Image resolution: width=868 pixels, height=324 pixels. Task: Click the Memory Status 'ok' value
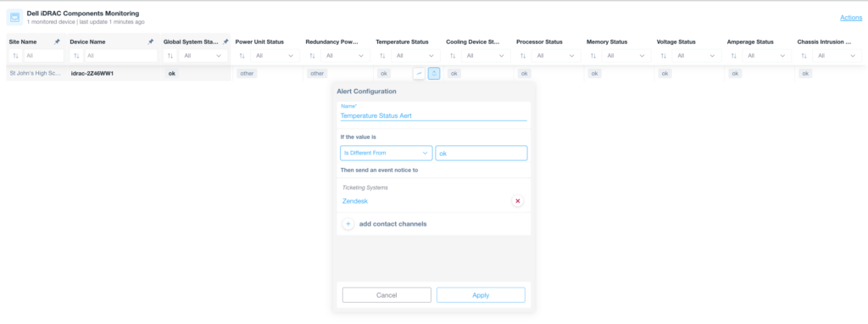[594, 73]
